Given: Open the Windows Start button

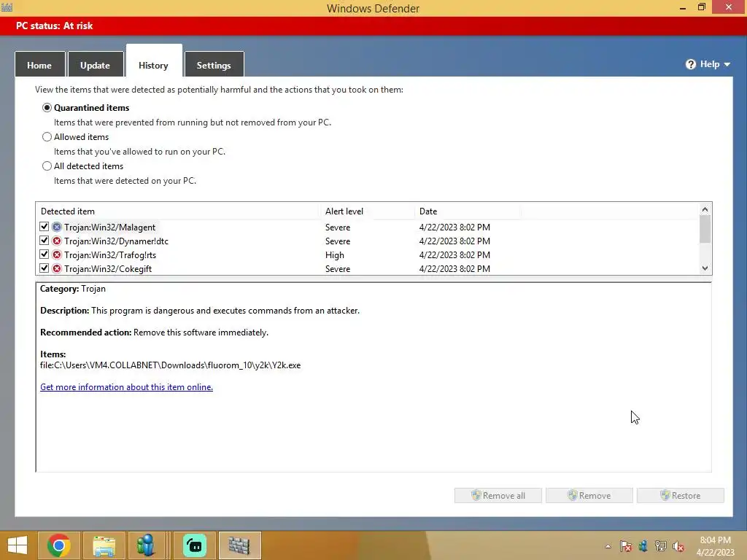Looking at the screenshot, I should coord(18,545).
